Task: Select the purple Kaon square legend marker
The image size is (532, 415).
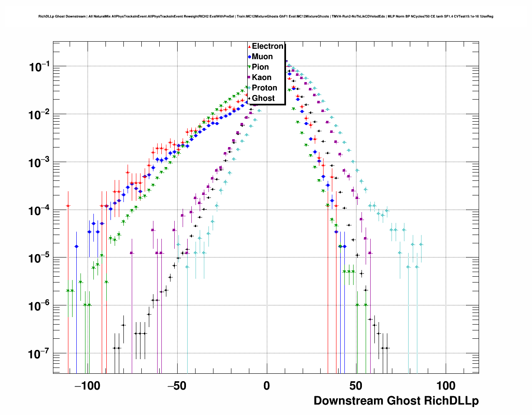Action: [x=249, y=77]
